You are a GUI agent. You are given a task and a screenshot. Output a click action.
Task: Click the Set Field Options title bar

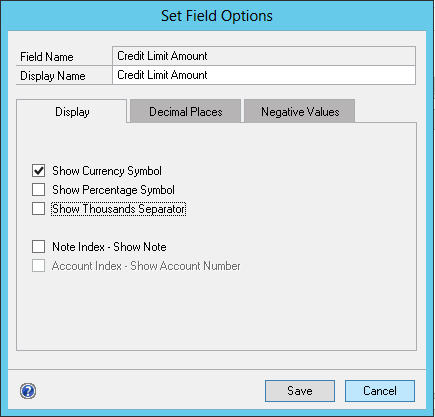pos(217,16)
